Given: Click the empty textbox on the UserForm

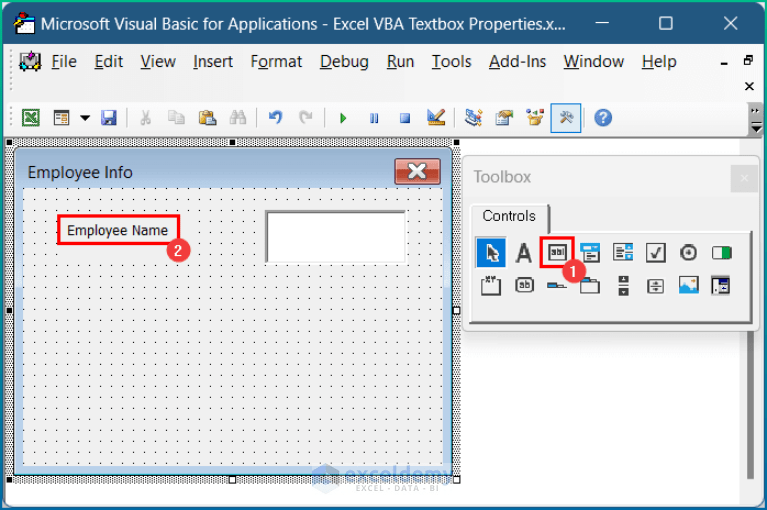Looking at the screenshot, I should pos(336,237).
